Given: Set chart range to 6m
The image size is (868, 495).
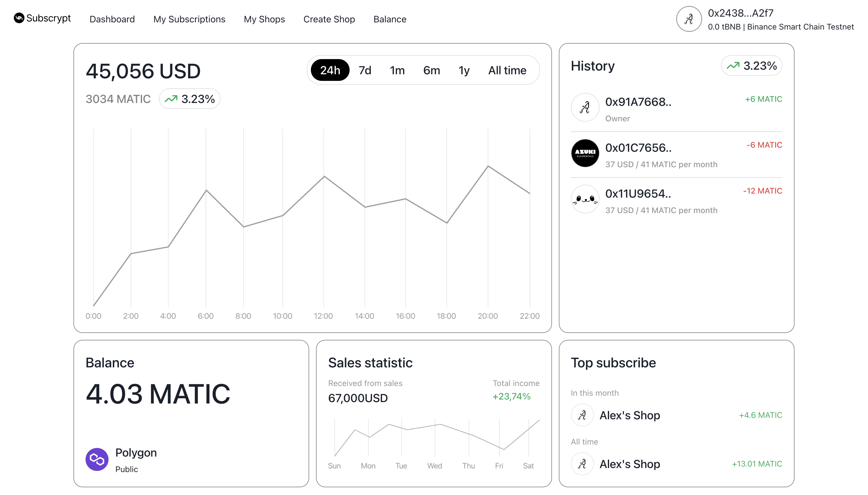Looking at the screenshot, I should 431,70.
